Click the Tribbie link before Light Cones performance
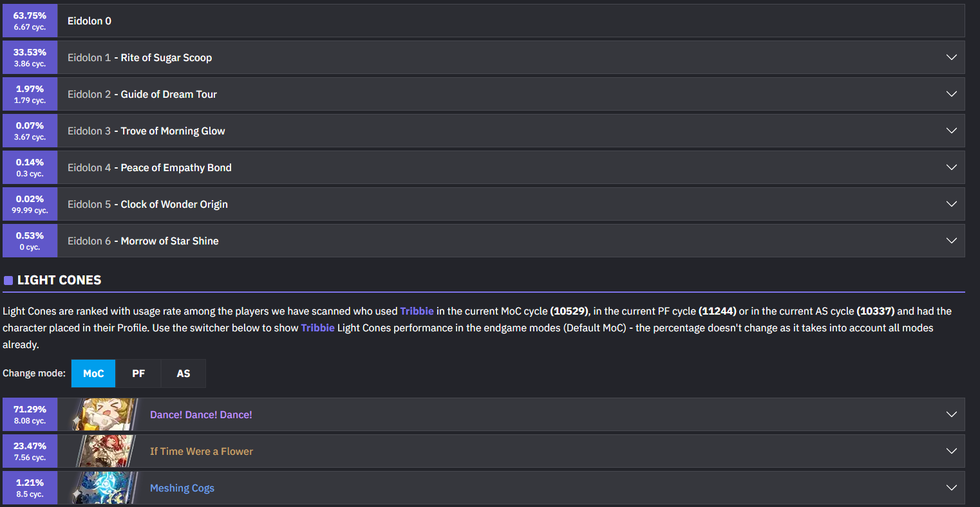The height and width of the screenshot is (507, 980). [x=317, y=327]
